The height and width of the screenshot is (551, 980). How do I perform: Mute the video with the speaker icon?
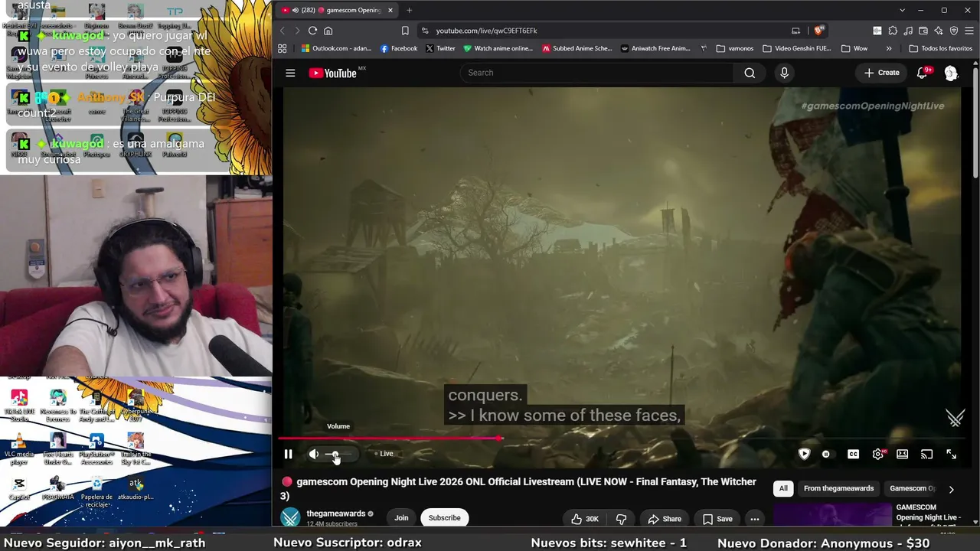pos(314,454)
